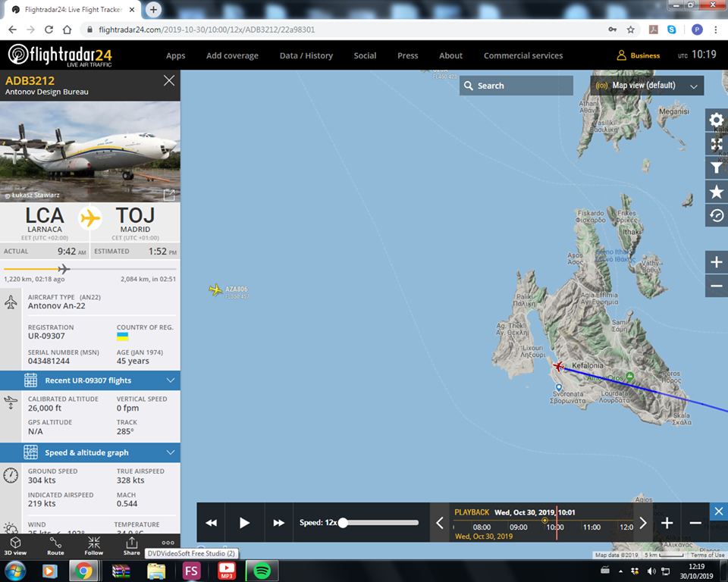Expand the playback timeline scale with plus
728x582 pixels.
(667, 523)
